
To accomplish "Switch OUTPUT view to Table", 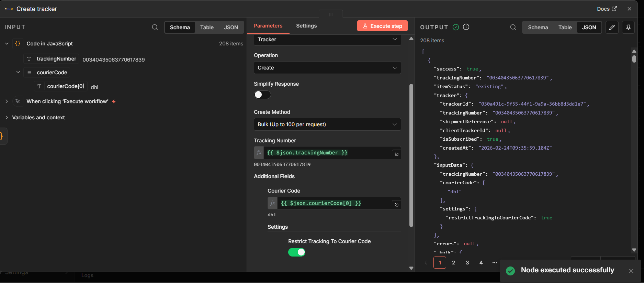I will (565, 28).
